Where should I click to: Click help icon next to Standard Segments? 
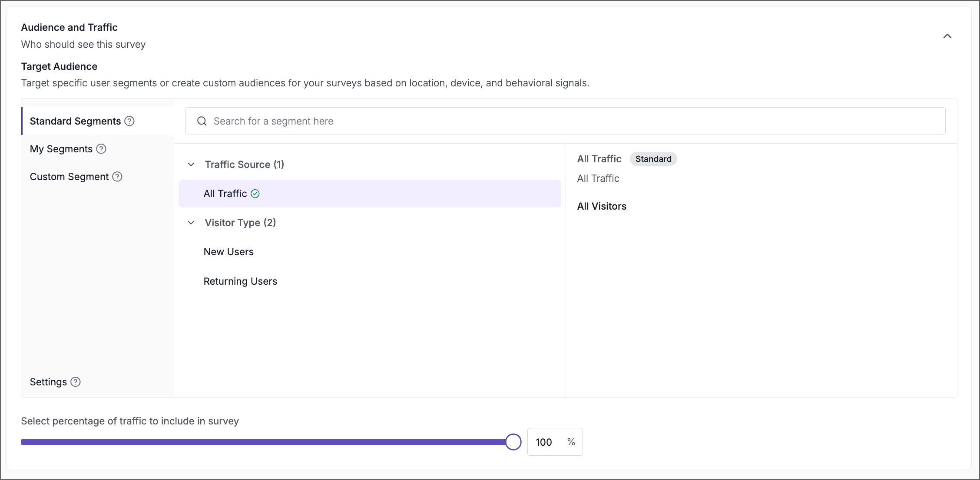tap(129, 121)
